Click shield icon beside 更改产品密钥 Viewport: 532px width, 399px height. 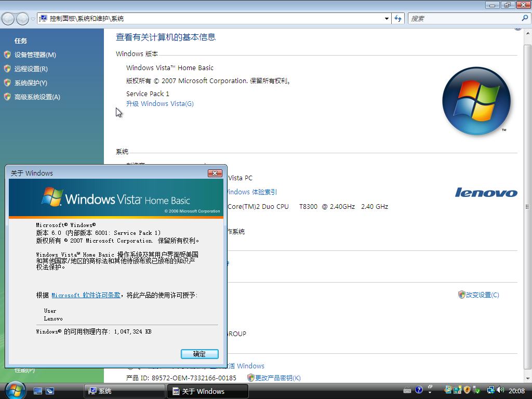(251, 378)
